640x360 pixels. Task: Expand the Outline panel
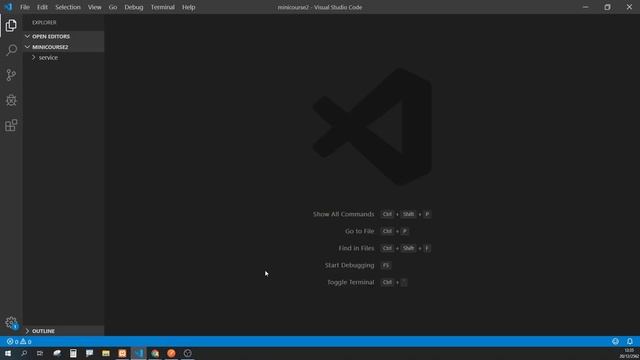point(64,331)
